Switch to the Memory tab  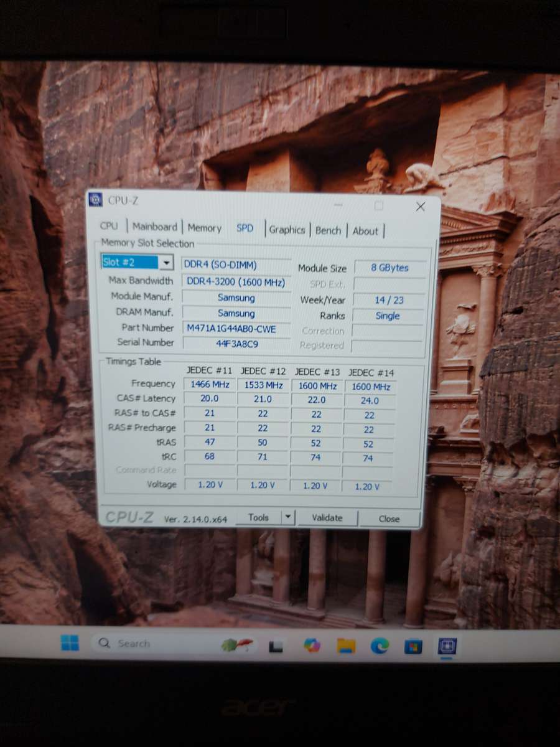pyautogui.click(x=204, y=228)
